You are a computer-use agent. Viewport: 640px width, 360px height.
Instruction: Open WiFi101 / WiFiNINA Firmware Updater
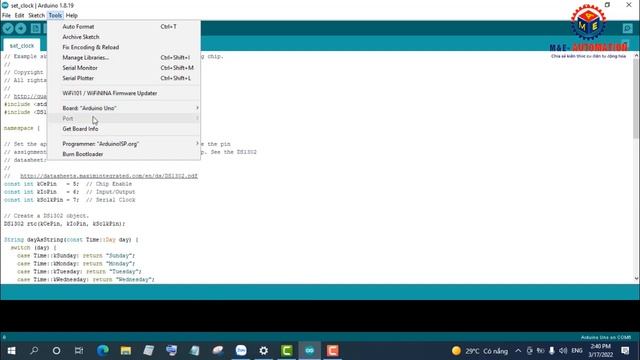click(x=124, y=93)
